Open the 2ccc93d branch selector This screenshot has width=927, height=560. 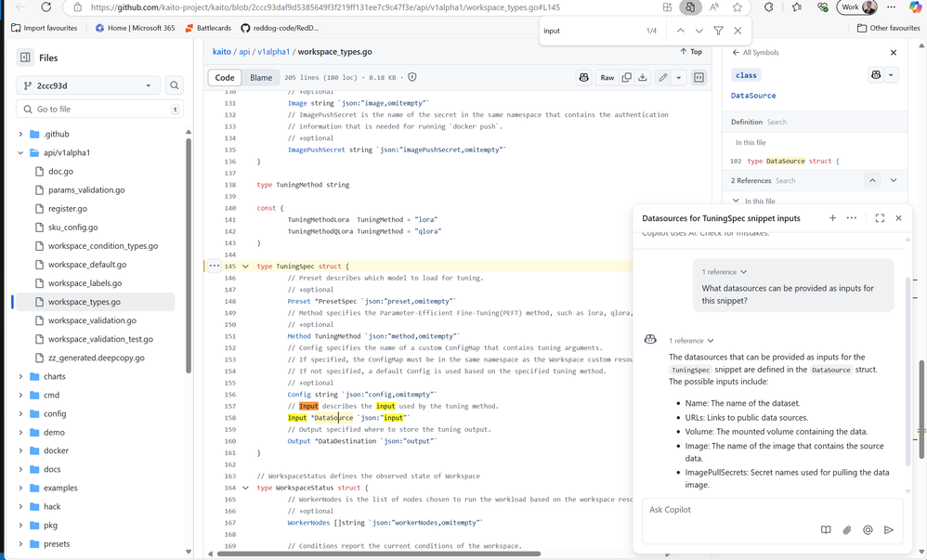click(87, 85)
